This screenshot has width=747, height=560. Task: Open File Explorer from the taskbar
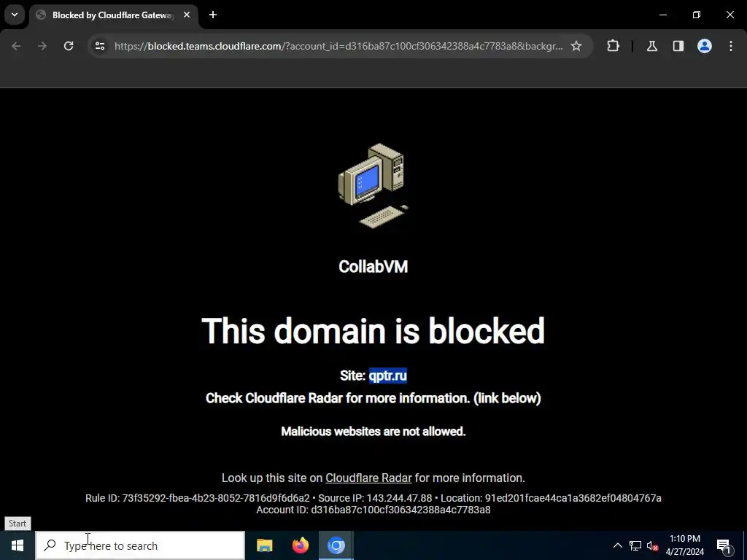(264, 545)
